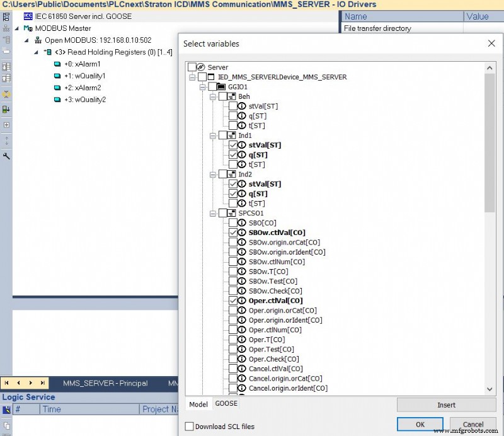Select the MMS_SERVER - Principal tab

pos(107,383)
